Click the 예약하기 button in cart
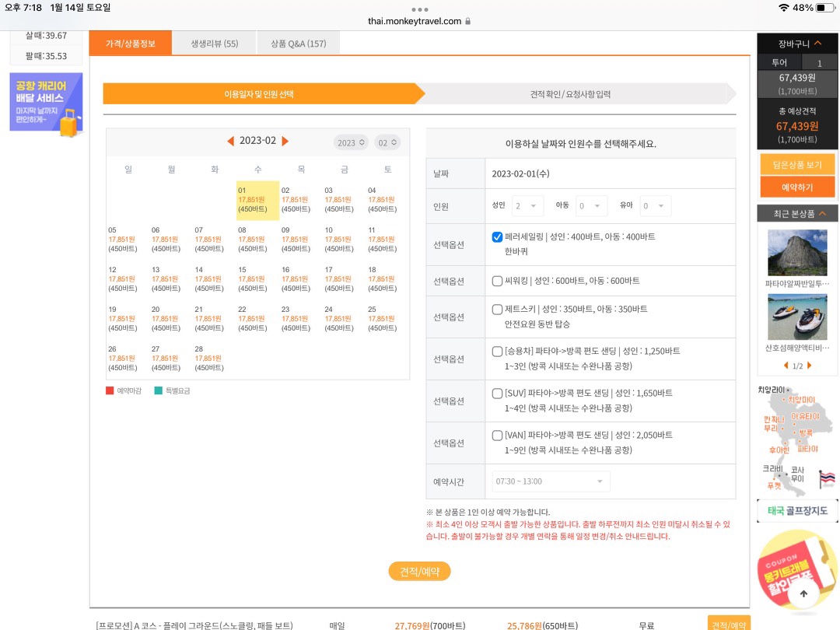The width and height of the screenshot is (840, 630). 797,187
